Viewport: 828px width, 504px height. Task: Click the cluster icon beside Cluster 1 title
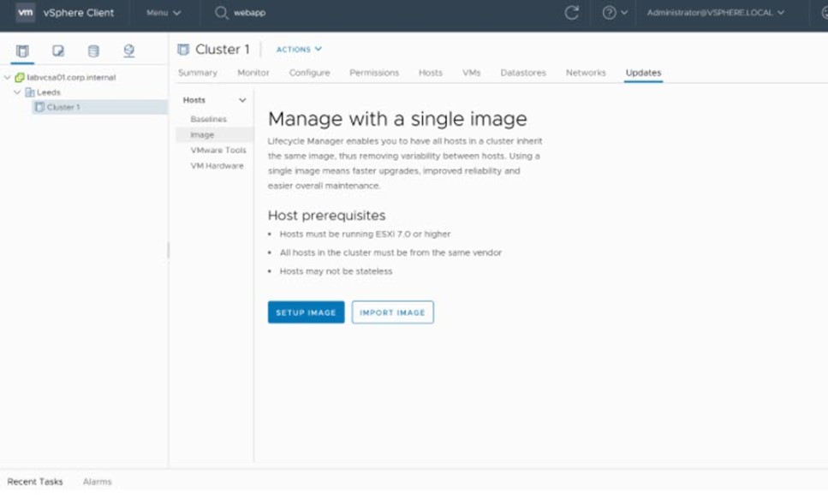[183, 50]
